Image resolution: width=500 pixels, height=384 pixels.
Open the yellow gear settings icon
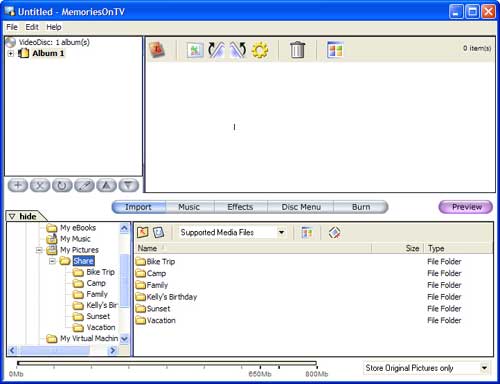(260, 50)
